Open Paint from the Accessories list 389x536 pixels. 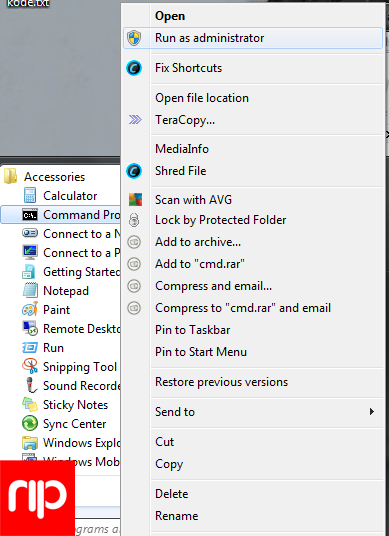coord(56,310)
